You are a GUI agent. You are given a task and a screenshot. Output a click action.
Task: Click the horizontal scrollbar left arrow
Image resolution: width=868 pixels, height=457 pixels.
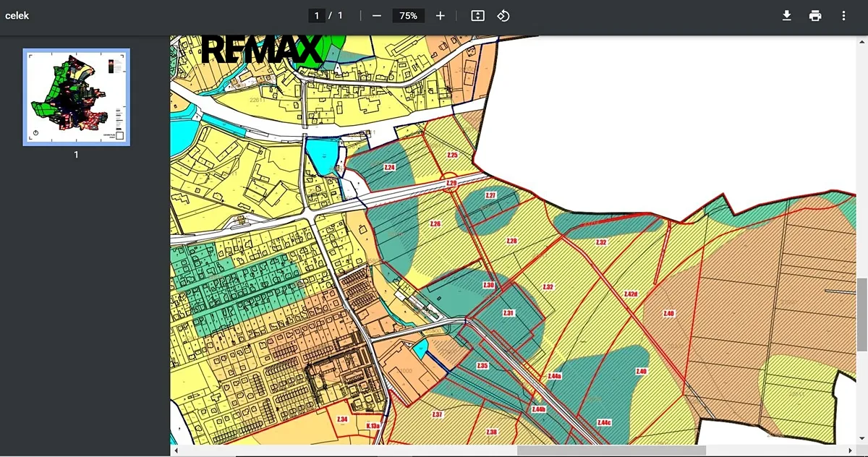click(174, 450)
